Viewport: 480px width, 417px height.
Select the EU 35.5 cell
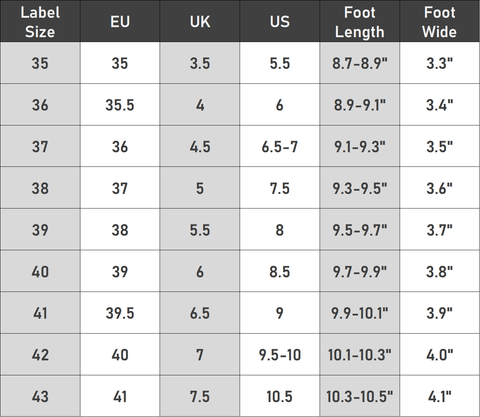click(x=120, y=105)
